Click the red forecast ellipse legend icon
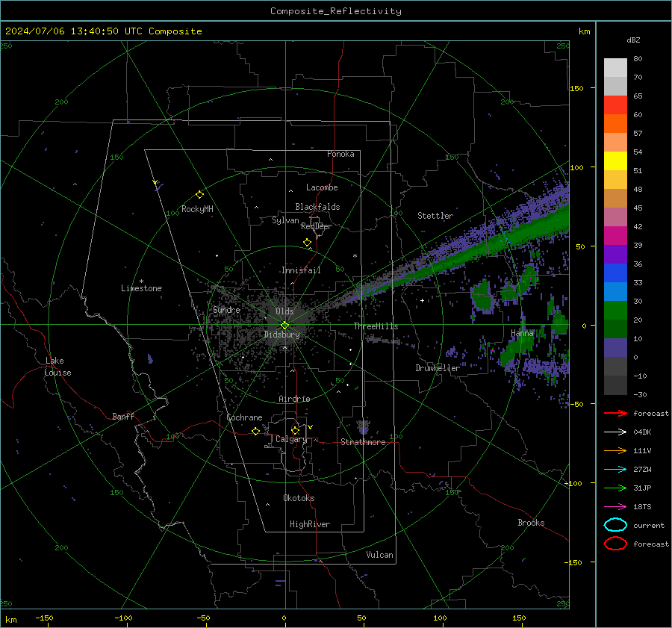672x628 pixels. click(x=615, y=544)
